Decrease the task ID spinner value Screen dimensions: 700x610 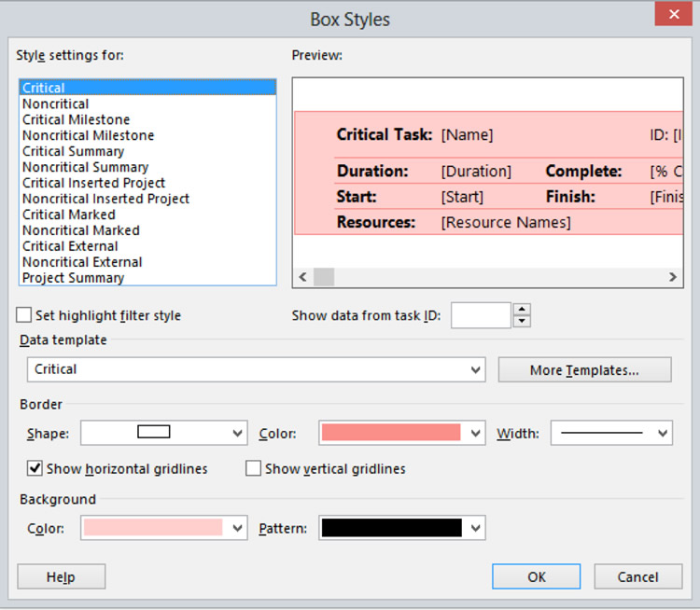[x=522, y=321]
